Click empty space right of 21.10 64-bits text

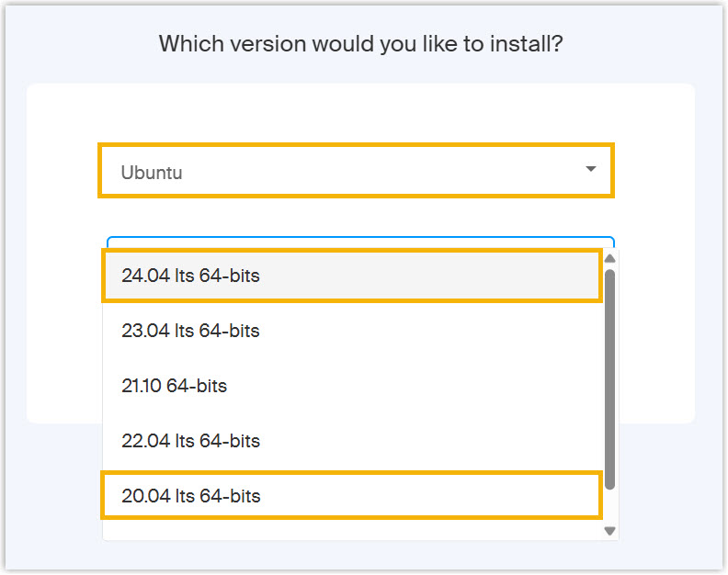[414, 386]
